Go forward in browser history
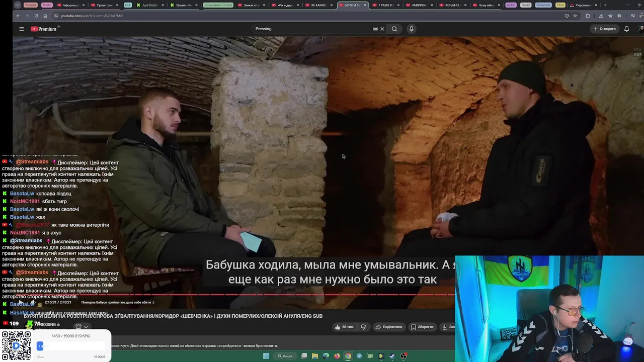 (27, 16)
